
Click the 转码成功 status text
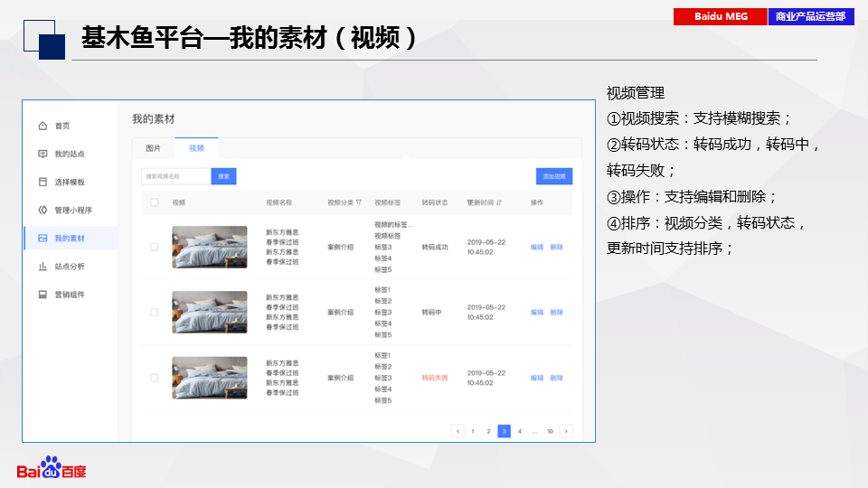tap(435, 248)
